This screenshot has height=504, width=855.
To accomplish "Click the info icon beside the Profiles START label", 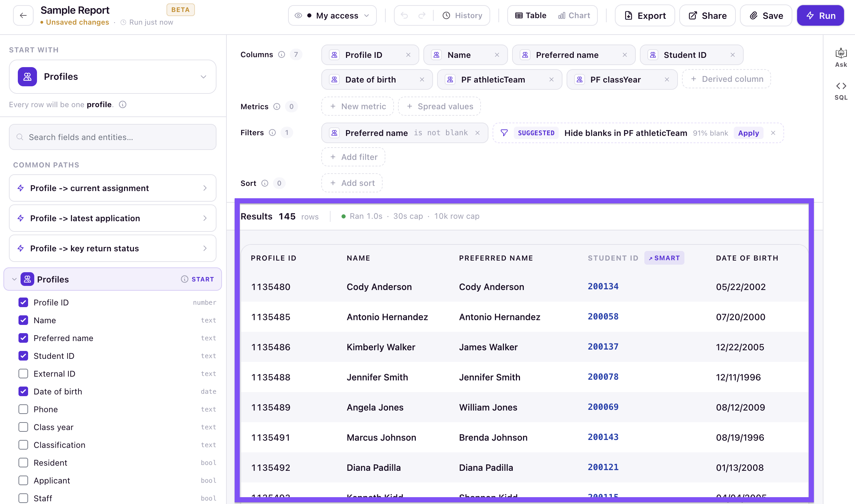I will click(x=185, y=279).
